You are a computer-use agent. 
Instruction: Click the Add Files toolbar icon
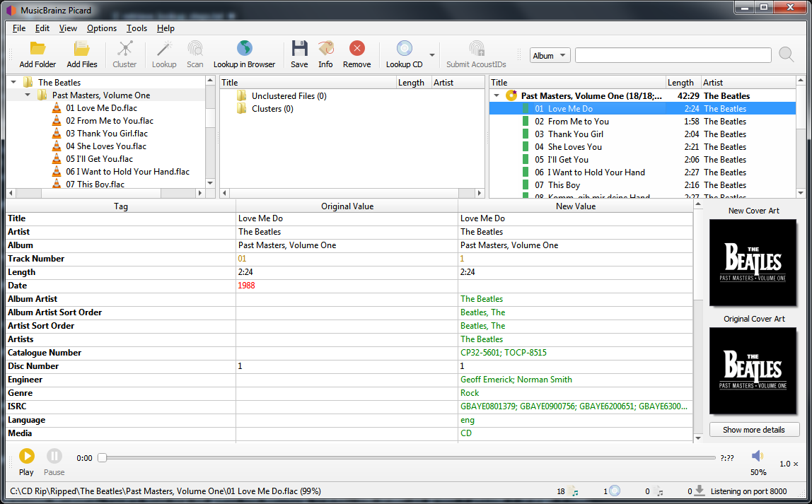pyautogui.click(x=82, y=49)
